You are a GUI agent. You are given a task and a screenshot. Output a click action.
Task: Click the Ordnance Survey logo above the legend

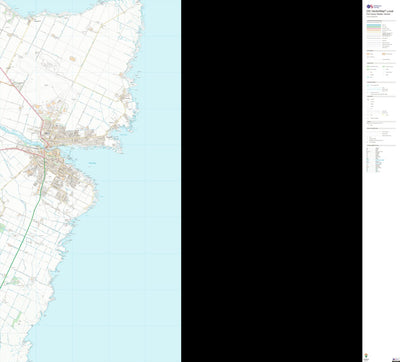(x=374, y=6)
